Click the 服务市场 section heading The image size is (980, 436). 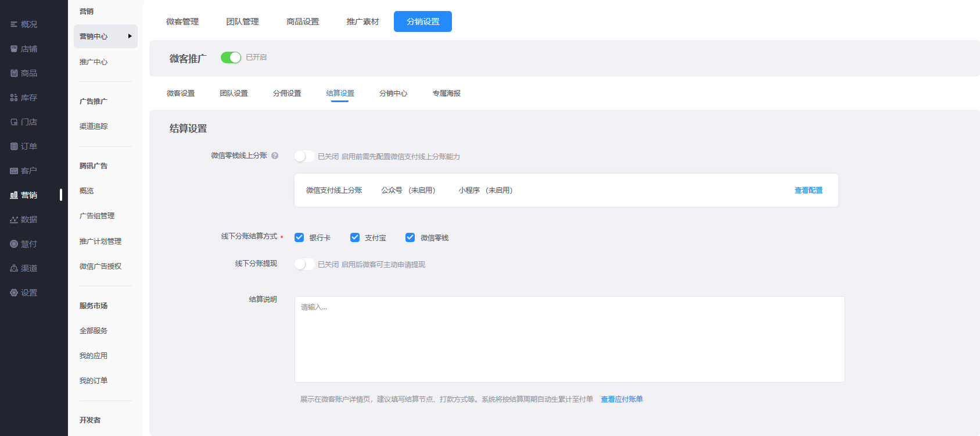pyautogui.click(x=94, y=306)
